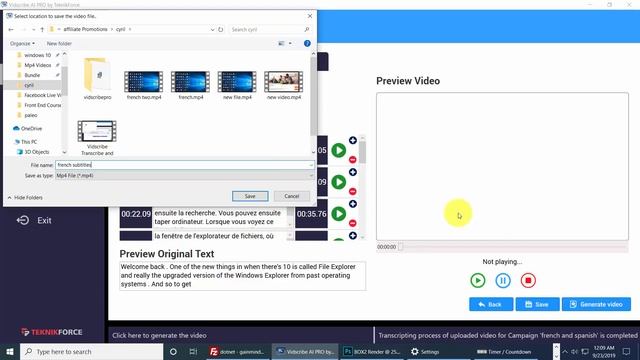Open the Windows Start menu
640x360 pixels.
point(10,351)
